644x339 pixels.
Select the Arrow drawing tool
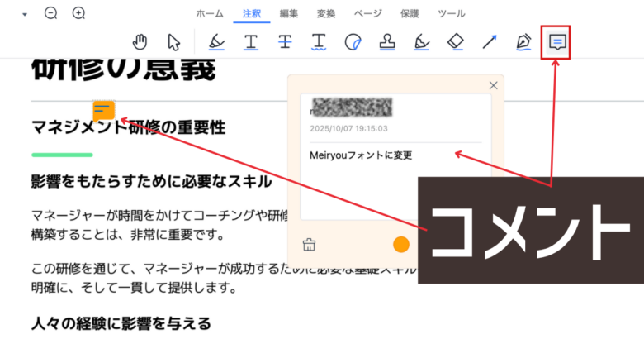pos(490,41)
